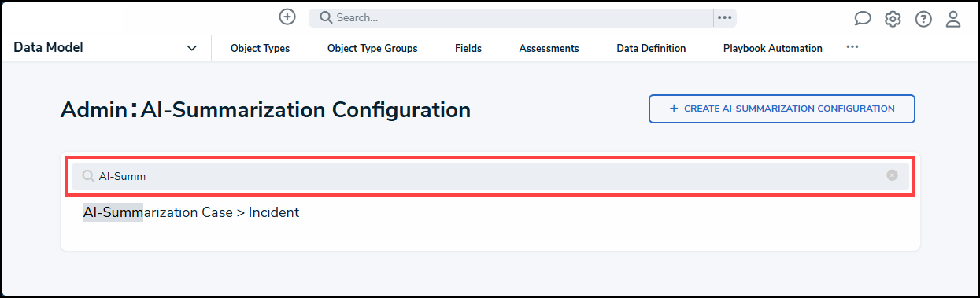Show more navigation tabs via ellipsis
Screen dimensions: 980x298
tap(852, 47)
